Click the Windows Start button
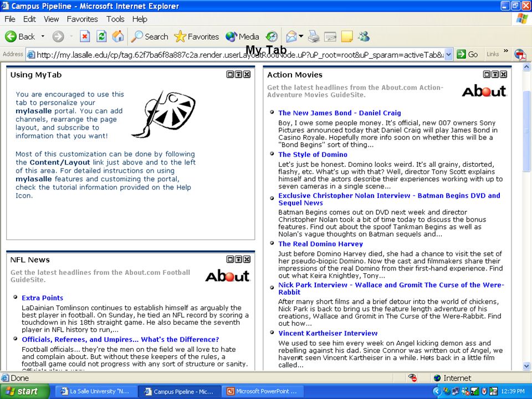The image size is (532, 399). click(x=25, y=391)
